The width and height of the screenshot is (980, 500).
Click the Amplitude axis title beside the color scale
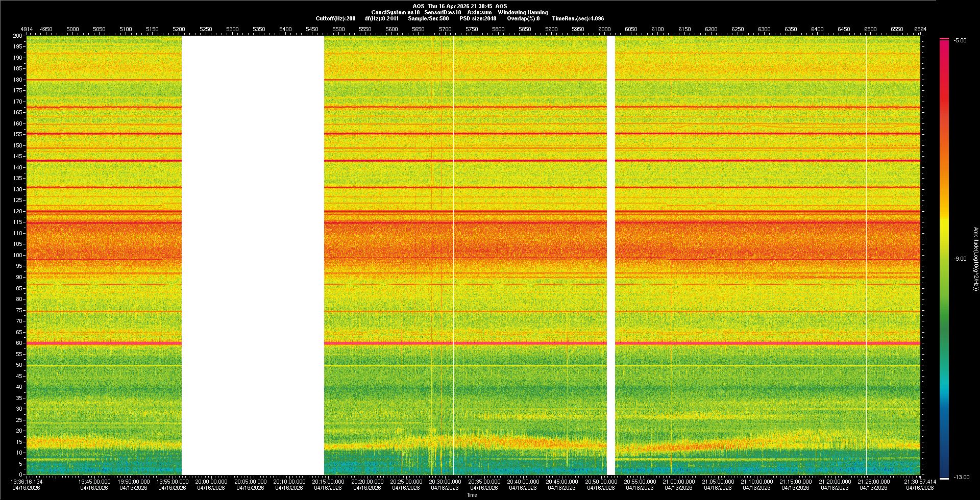975,259
